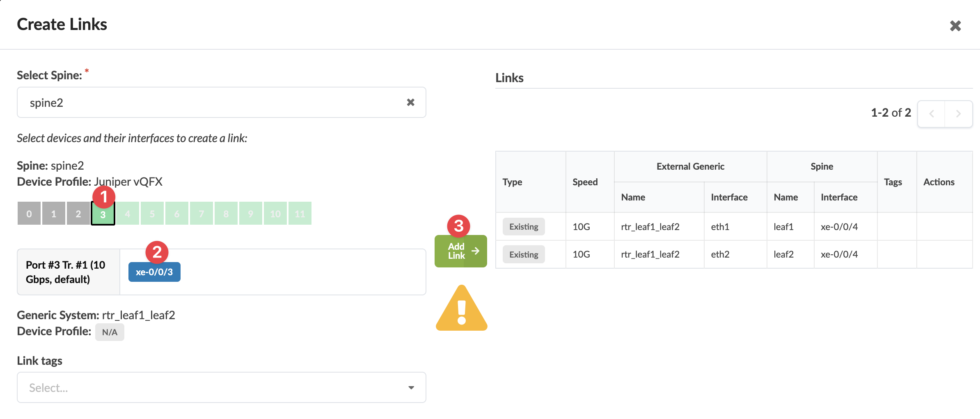Screen dimensions: 980x419
Task: Click the Link tags dropdown arrow
Action: (411, 387)
